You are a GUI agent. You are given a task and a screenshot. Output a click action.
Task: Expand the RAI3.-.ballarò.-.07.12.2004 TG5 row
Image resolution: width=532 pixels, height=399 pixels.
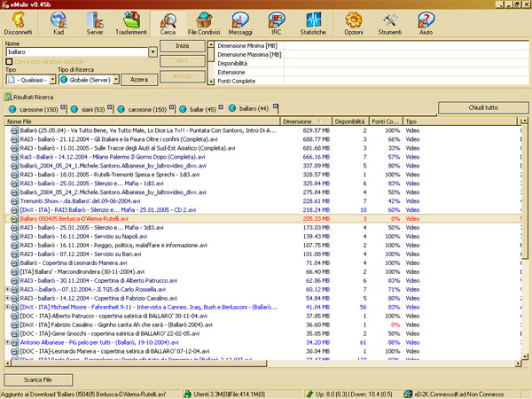(x=7, y=289)
